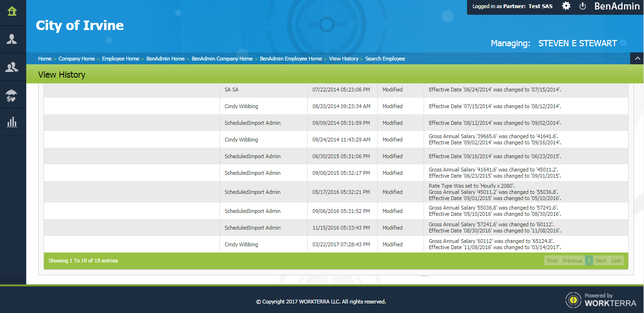This screenshot has height=313, width=644.
Task: Go to BenAdmin Employee Home breadcrumb
Action: click(291, 59)
